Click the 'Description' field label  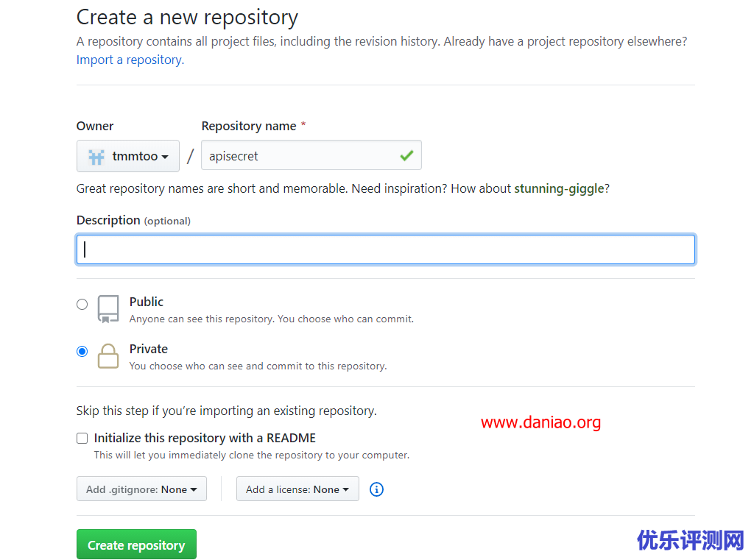click(108, 220)
